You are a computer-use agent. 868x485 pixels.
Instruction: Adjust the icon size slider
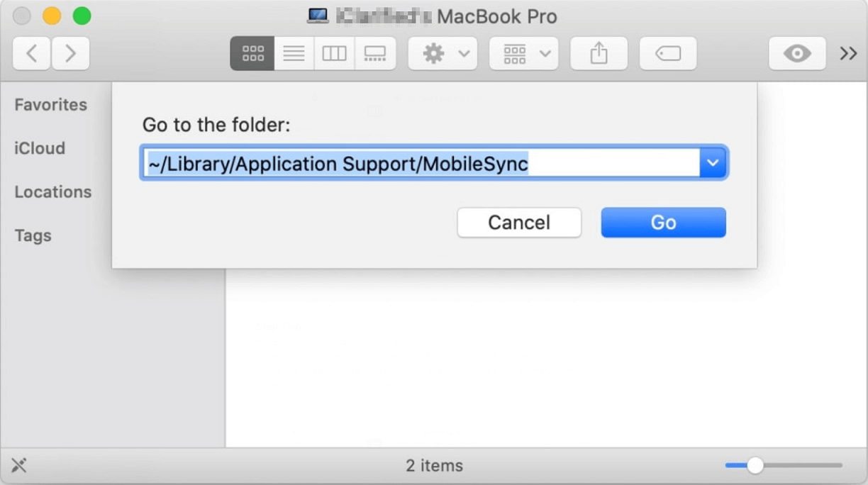pyautogui.click(x=755, y=465)
